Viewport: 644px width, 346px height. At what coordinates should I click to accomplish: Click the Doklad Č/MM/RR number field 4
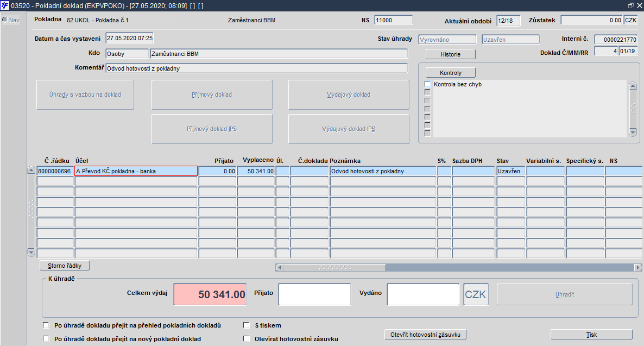pyautogui.click(x=607, y=51)
